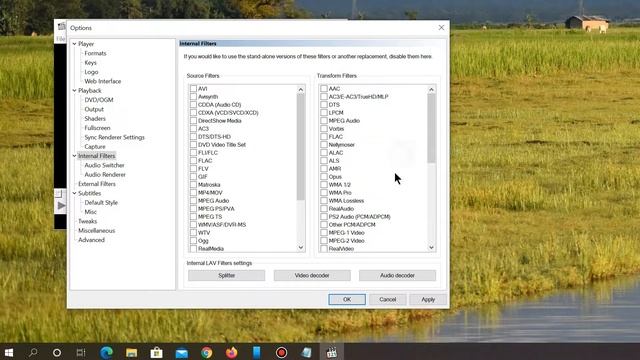
Task: Collapse the Subtitles tree node
Action: point(74,193)
